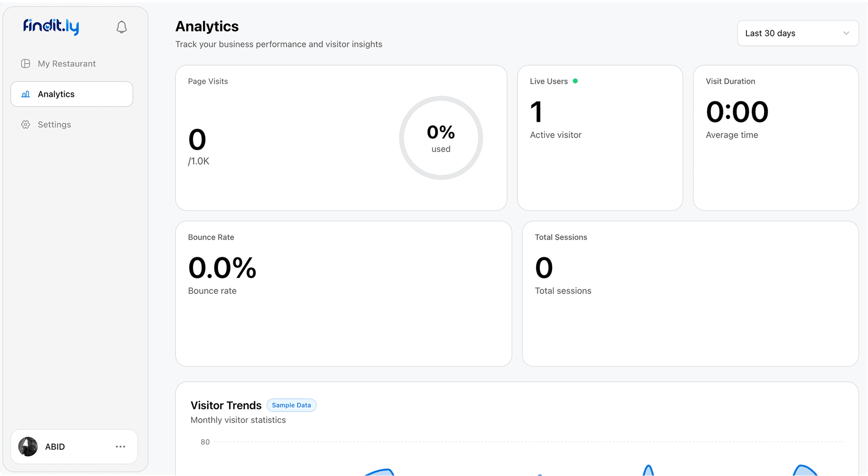Click the My Restaurant layout icon
This screenshot has width=868, height=476.
(x=25, y=64)
